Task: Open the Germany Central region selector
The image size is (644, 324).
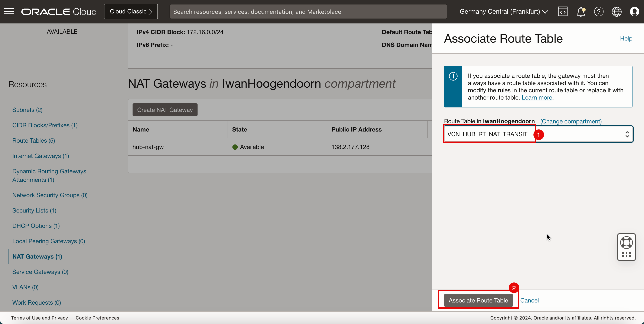Action: coord(504,12)
